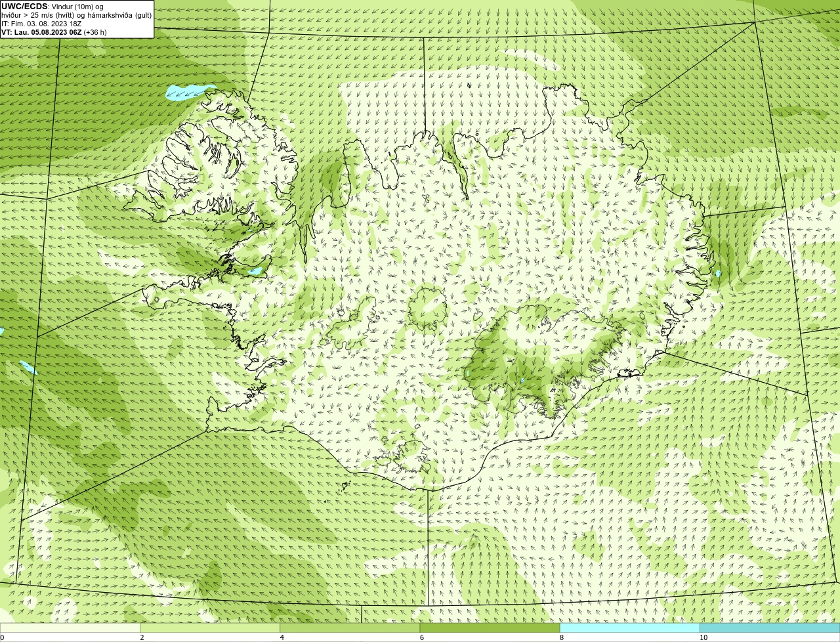
Task: Select the dark green 6–8 color bar segment
Action: (x=490, y=628)
